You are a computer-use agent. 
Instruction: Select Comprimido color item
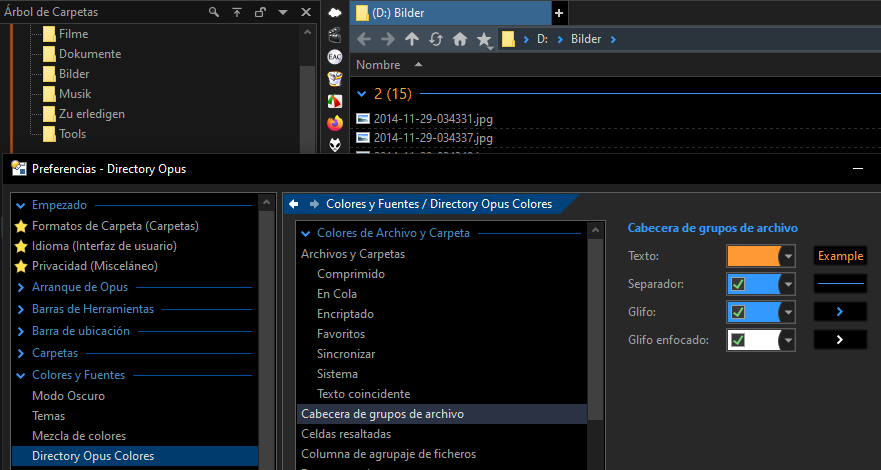click(x=351, y=274)
